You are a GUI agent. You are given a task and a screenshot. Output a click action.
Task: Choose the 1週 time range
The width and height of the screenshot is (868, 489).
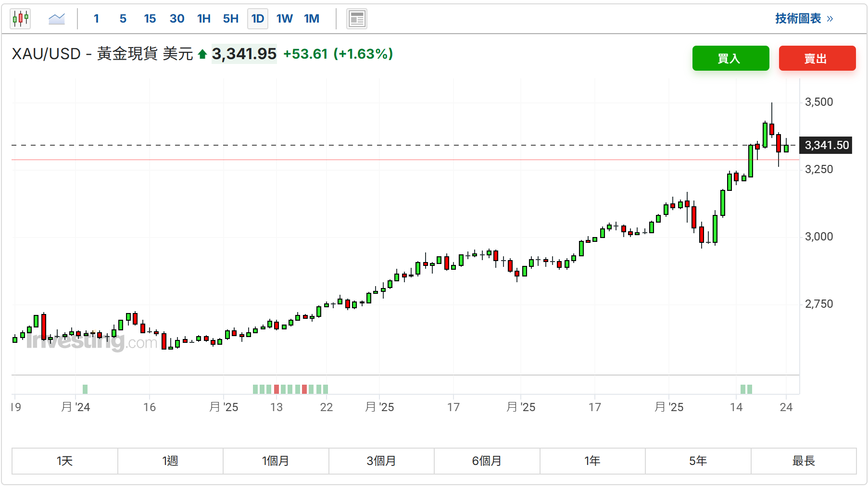170,461
